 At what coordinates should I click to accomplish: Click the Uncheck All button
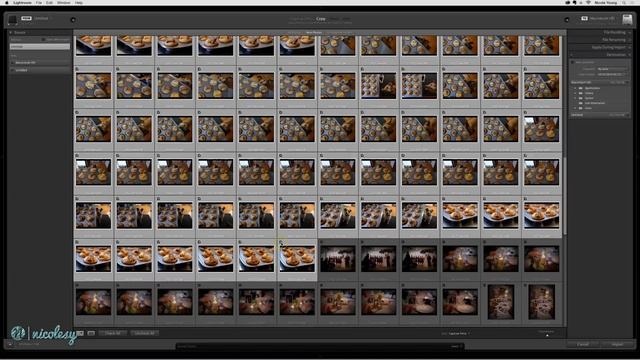point(144,333)
